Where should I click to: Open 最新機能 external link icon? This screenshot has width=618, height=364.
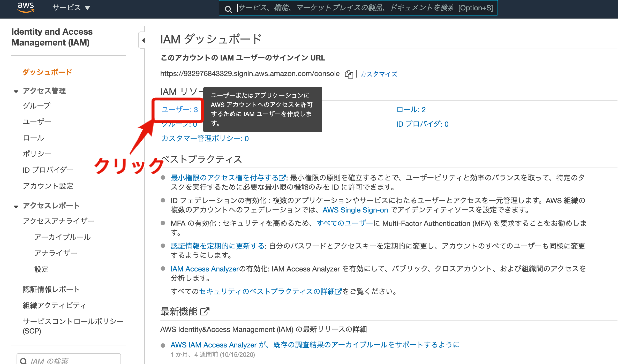[x=205, y=311]
